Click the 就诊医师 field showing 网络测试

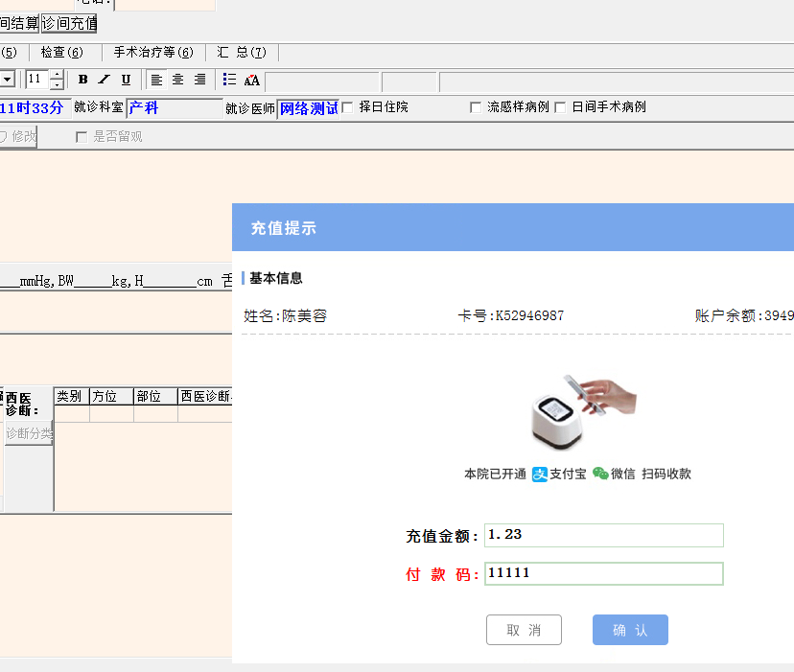coord(309,108)
